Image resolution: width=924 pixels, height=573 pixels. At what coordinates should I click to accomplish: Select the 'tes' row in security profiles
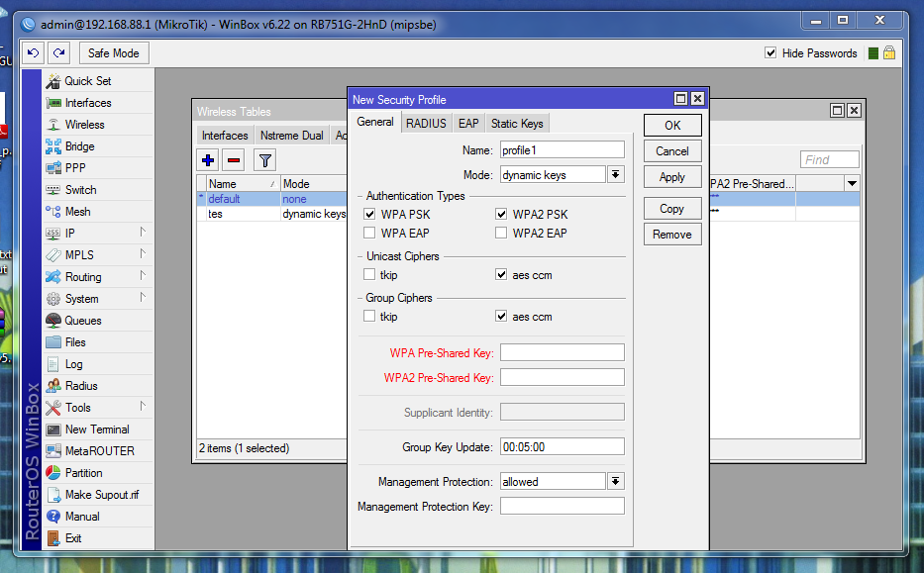click(271, 214)
